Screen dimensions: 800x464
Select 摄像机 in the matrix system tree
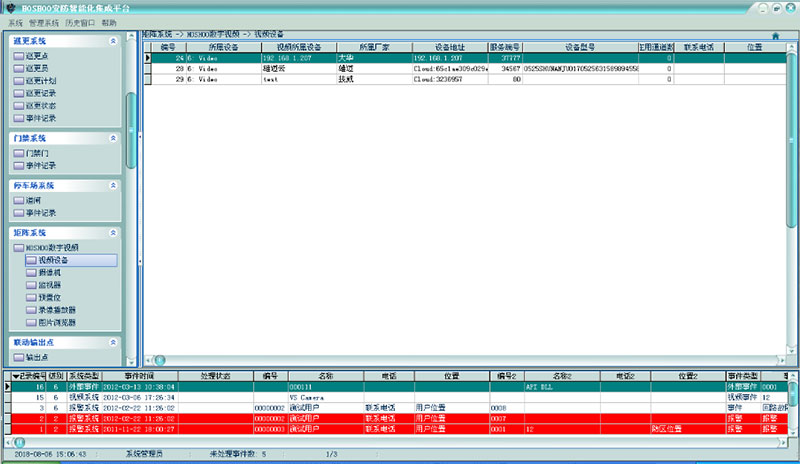coord(50,272)
